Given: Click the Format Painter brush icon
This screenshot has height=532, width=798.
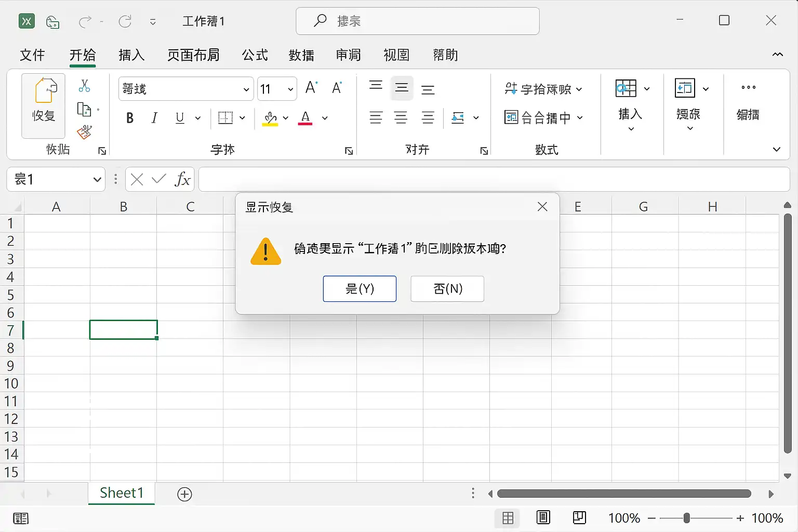Looking at the screenshot, I should click(84, 132).
